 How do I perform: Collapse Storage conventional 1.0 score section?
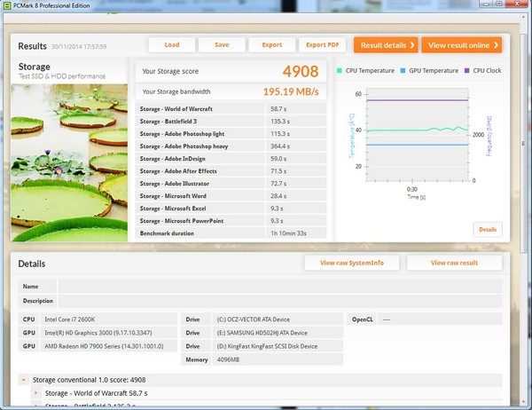tap(23, 380)
